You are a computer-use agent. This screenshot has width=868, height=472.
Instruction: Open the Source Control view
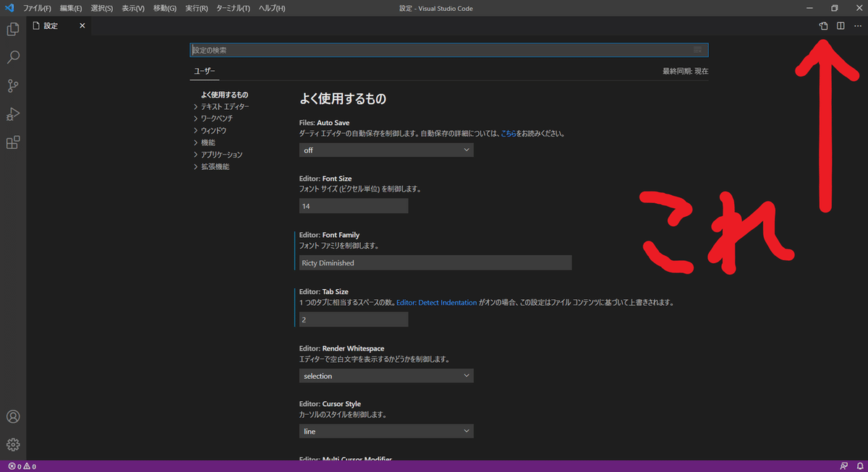tap(13, 86)
